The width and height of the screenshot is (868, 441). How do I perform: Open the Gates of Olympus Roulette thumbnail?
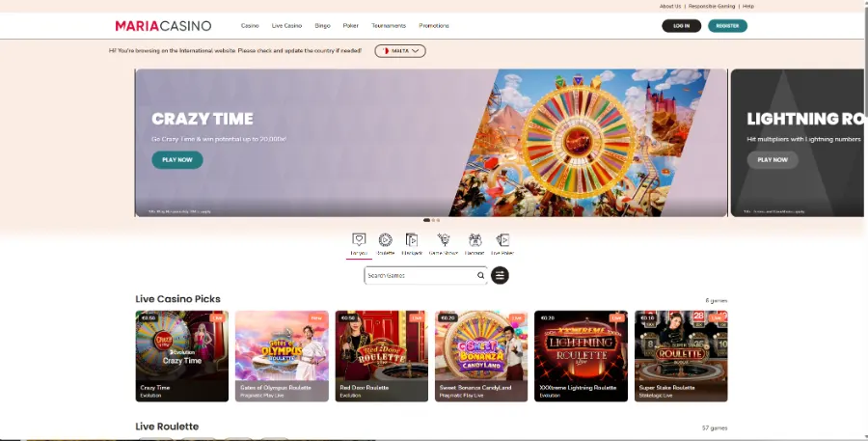[282, 356]
